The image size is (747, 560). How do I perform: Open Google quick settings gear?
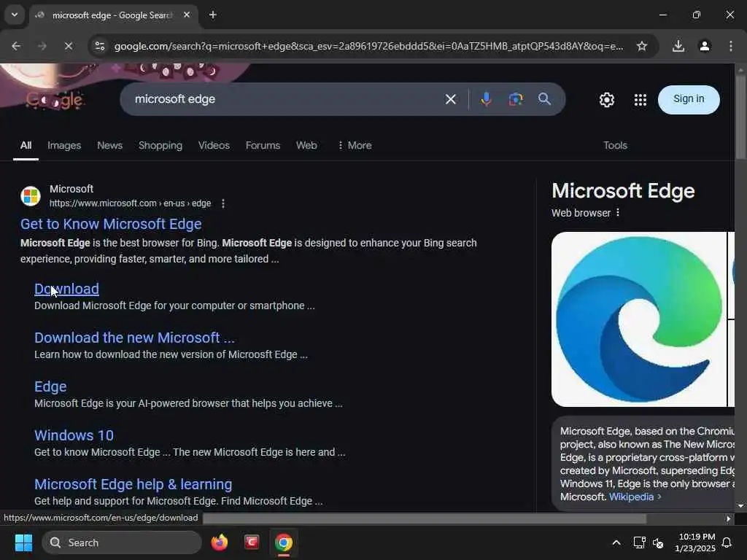(x=606, y=99)
